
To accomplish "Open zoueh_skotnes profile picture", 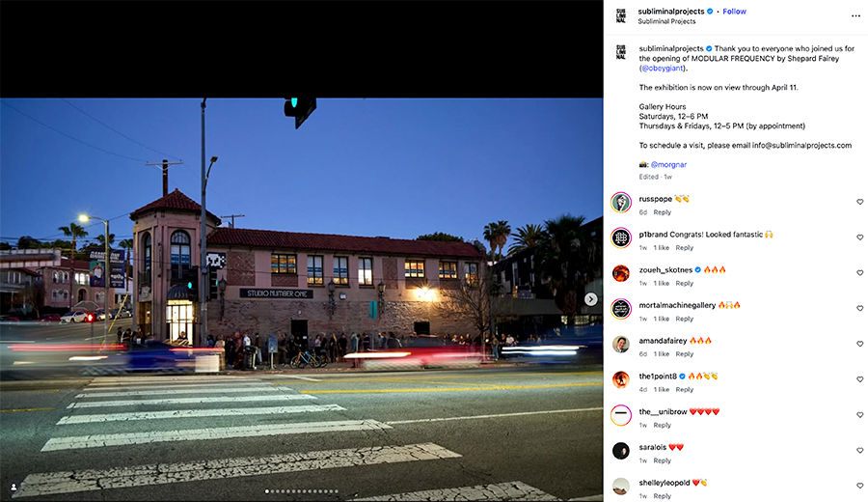I will [620, 274].
